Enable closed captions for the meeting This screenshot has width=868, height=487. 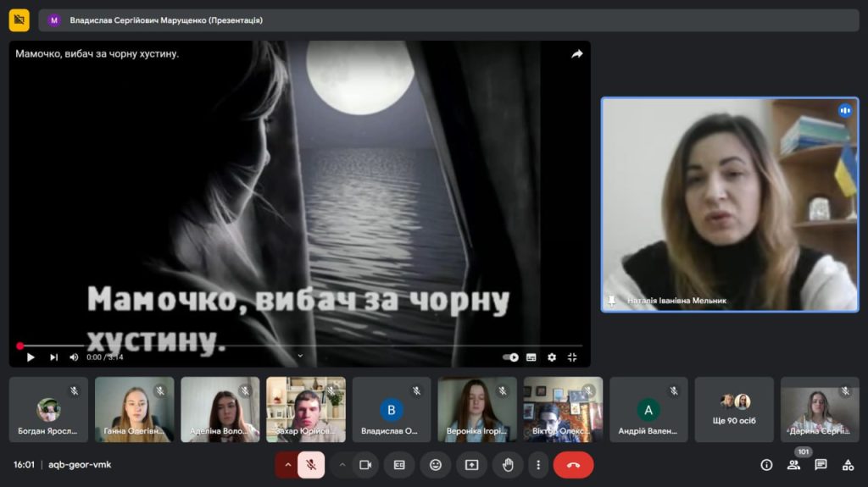point(399,465)
